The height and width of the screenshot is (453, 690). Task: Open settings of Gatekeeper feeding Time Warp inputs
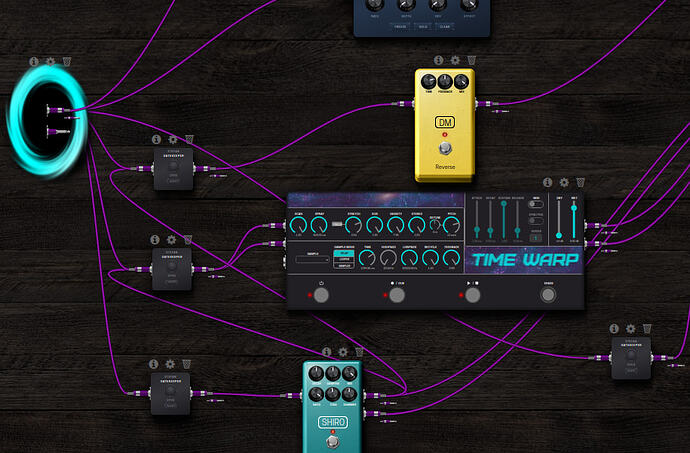tap(171, 239)
